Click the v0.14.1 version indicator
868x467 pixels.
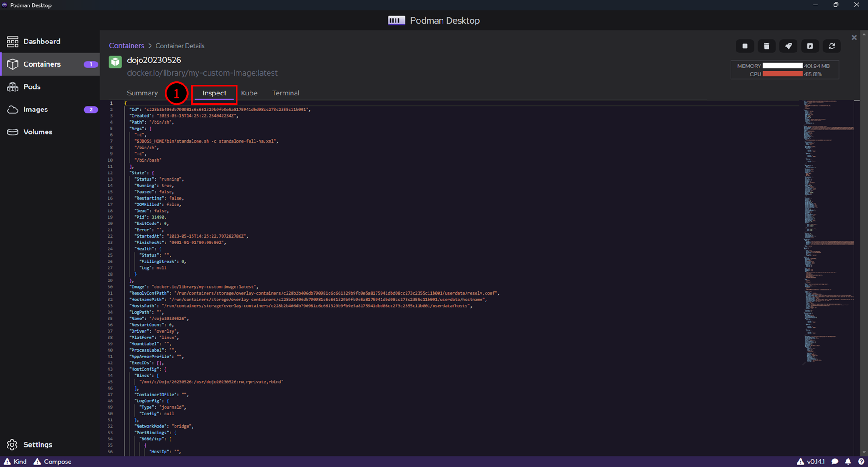[x=811, y=462]
